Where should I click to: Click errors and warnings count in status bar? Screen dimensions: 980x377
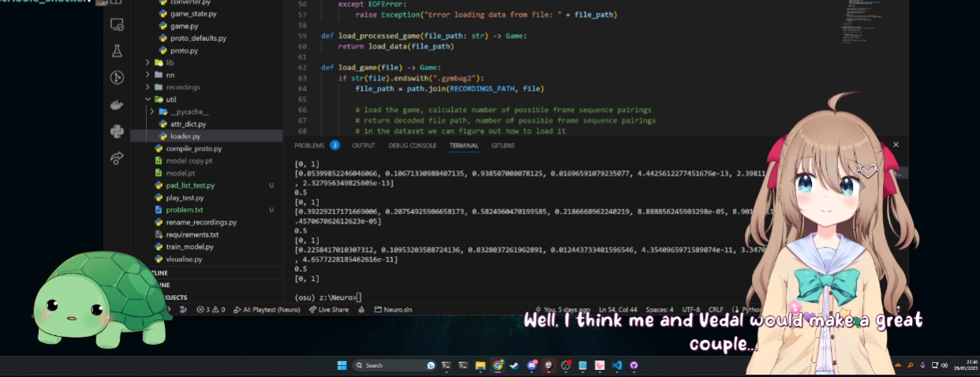[x=211, y=310]
